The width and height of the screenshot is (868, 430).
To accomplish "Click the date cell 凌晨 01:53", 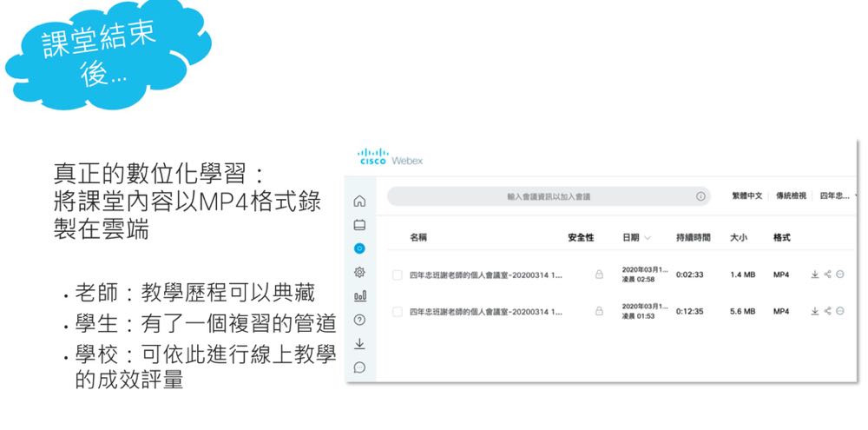I will [x=638, y=316].
